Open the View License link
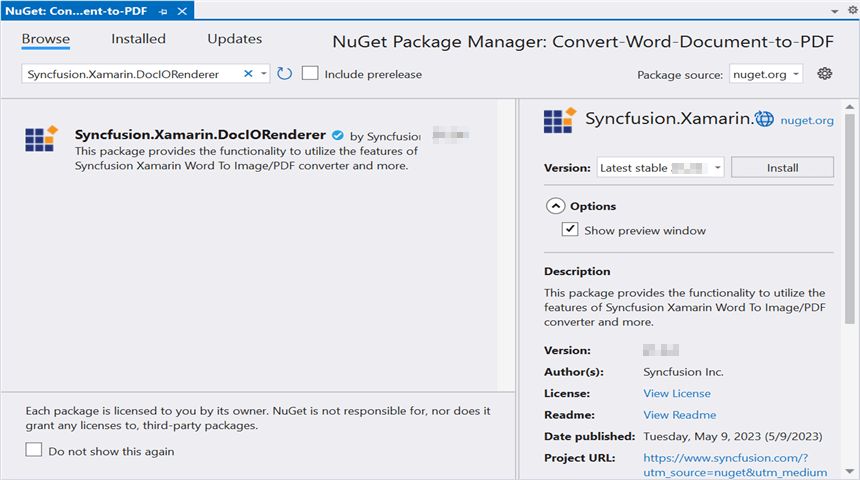The width and height of the screenshot is (860, 480). click(x=677, y=393)
